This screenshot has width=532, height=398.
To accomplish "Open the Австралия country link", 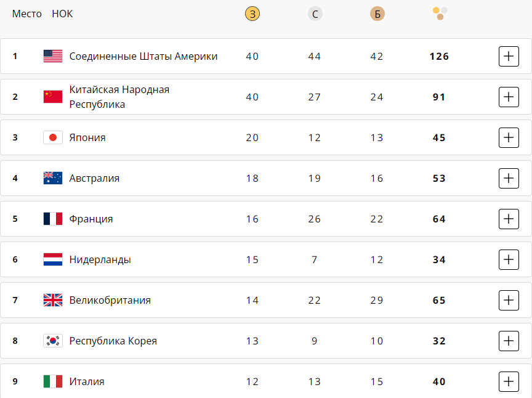I will 94,178.
